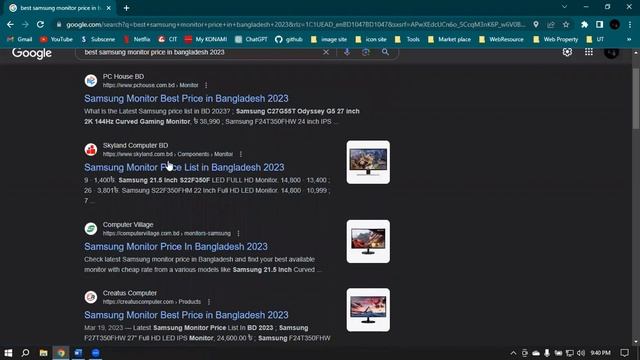
Task: Expand the icon site bookmark folder
Action: (x=371, y=39)
